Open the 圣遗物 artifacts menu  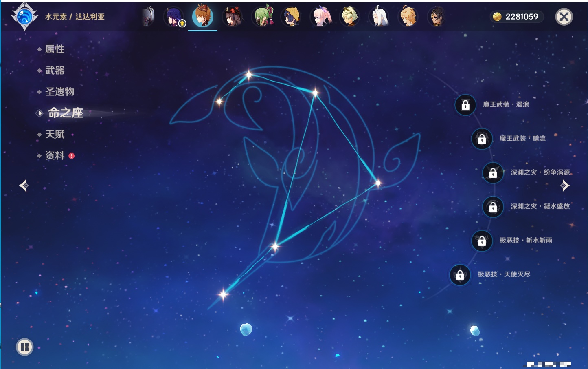pos(59,92)
